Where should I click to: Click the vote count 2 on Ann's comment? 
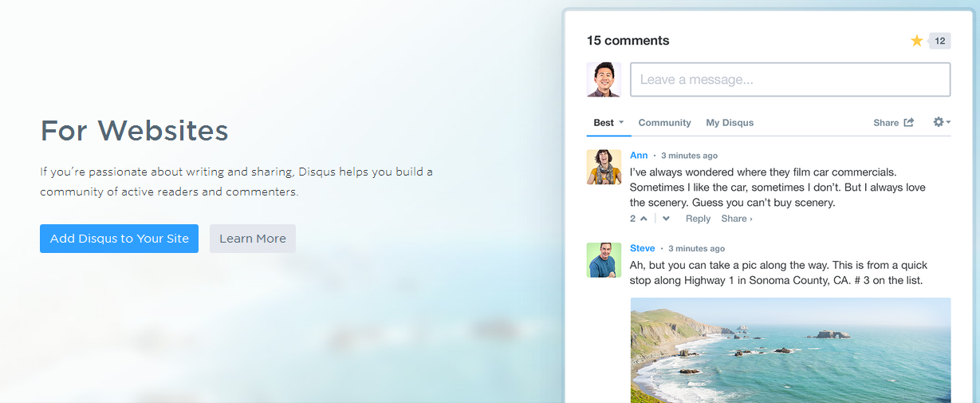(633, 219)
